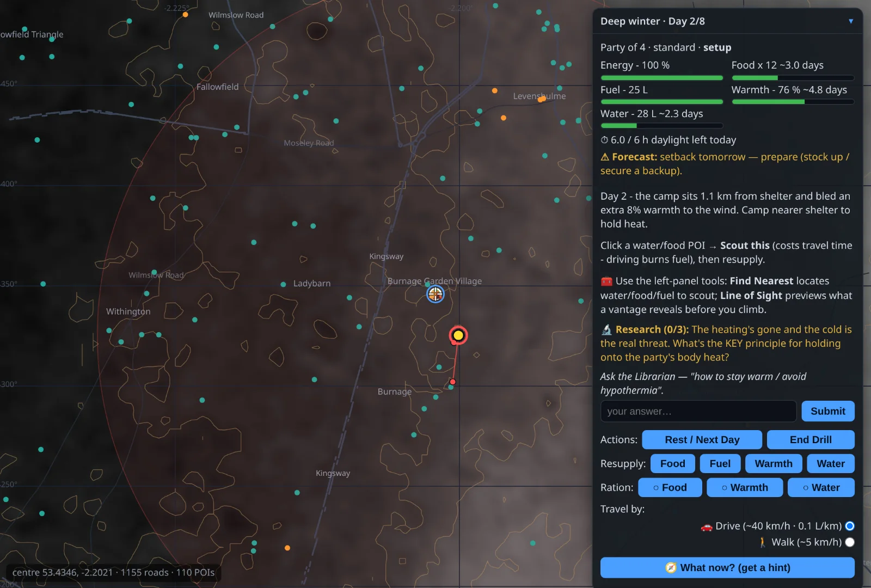Click the Energy progress bar
This screenshot has height=588, width=871.
click(x=661, y=78)
